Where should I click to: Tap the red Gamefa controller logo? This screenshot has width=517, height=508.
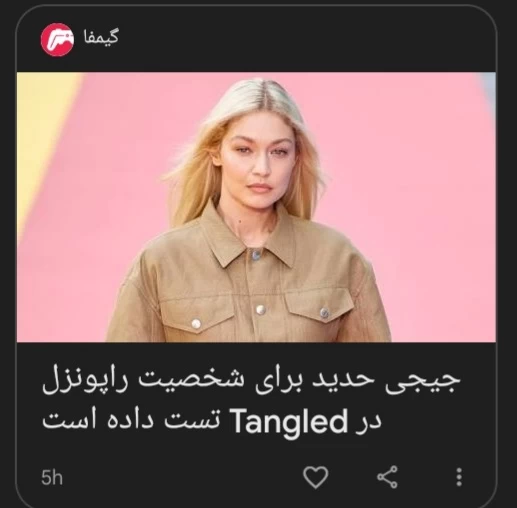pyautogui.click(x=57, y=39)
